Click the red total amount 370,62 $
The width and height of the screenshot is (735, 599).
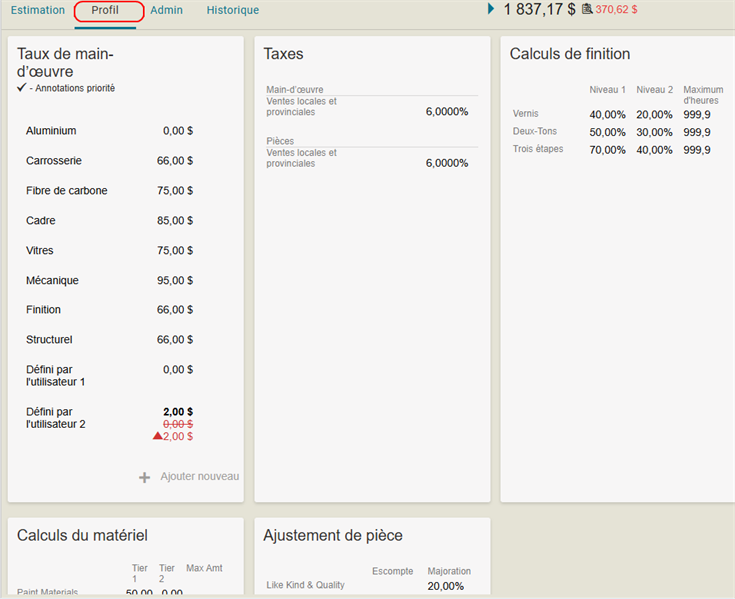[x=616, y=10]
